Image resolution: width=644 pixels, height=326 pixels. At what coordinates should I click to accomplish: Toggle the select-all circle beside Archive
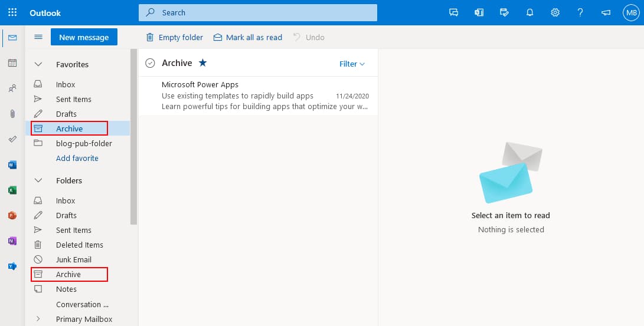[150, 64]
